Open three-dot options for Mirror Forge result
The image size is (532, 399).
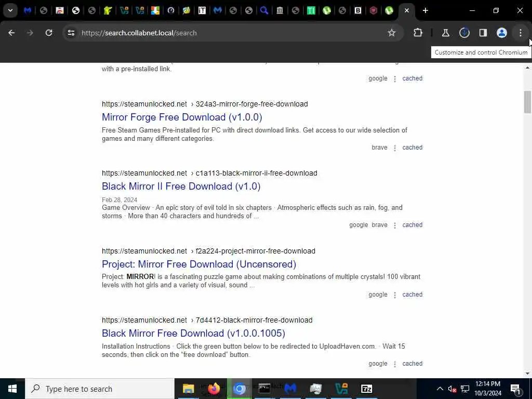pyautogui.click(x=395, y=148)
